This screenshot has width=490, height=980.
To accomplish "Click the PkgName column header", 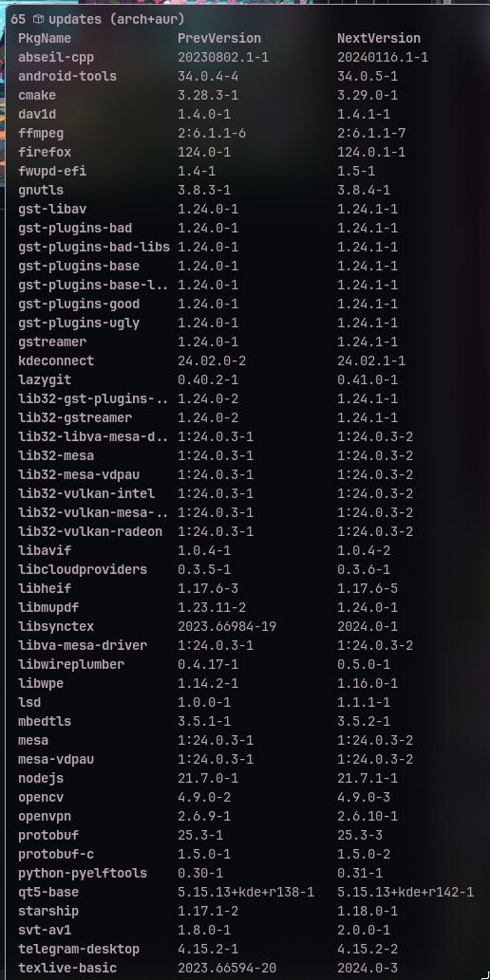I will tap(44, 38).
